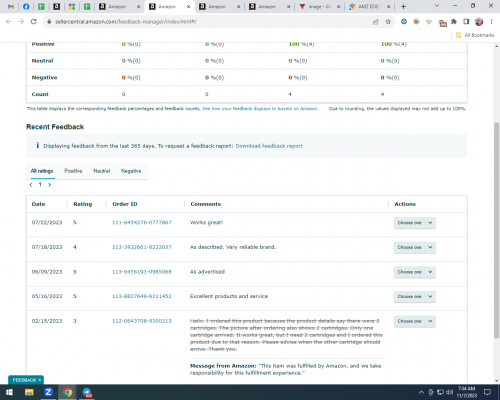
Task: Select the Chrome taskbar icon
Action: (x=68, y=392)
